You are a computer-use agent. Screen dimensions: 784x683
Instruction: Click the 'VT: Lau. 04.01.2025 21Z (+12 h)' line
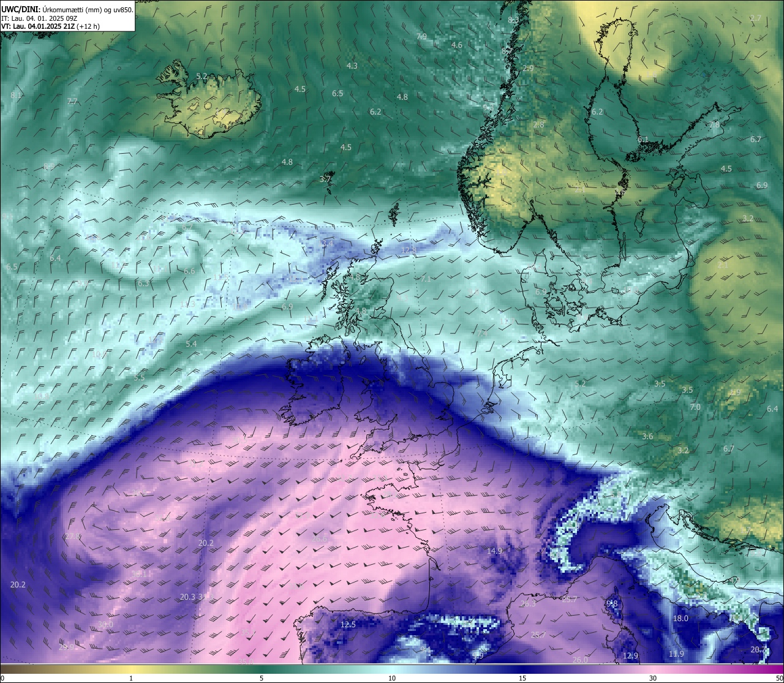(x=50, y=26)
